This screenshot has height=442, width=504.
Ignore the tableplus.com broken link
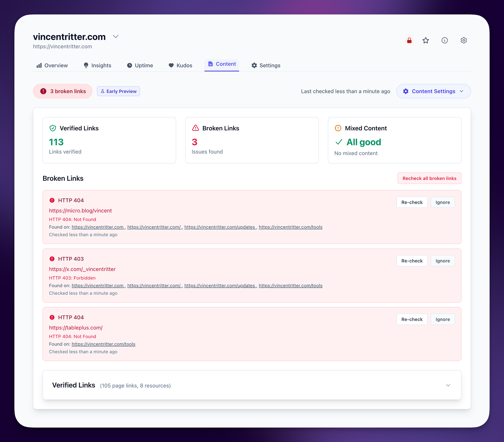(x=442, y=319)
